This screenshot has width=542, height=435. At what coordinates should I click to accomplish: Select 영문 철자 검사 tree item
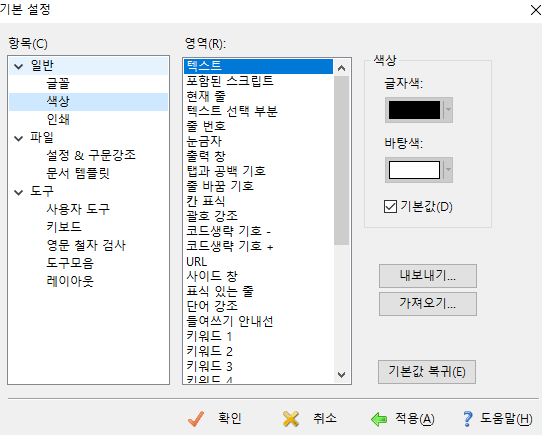(x=86, y=246)
